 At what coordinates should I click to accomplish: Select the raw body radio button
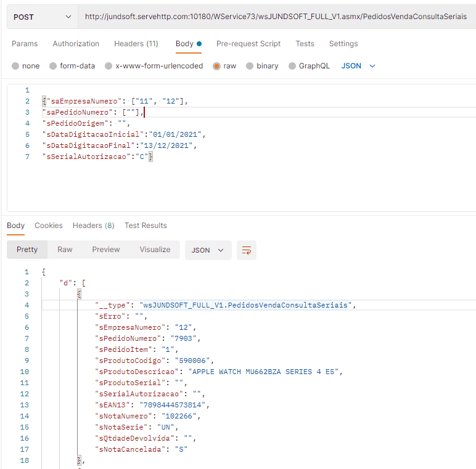pyautogui.click(x=216, y=66)
